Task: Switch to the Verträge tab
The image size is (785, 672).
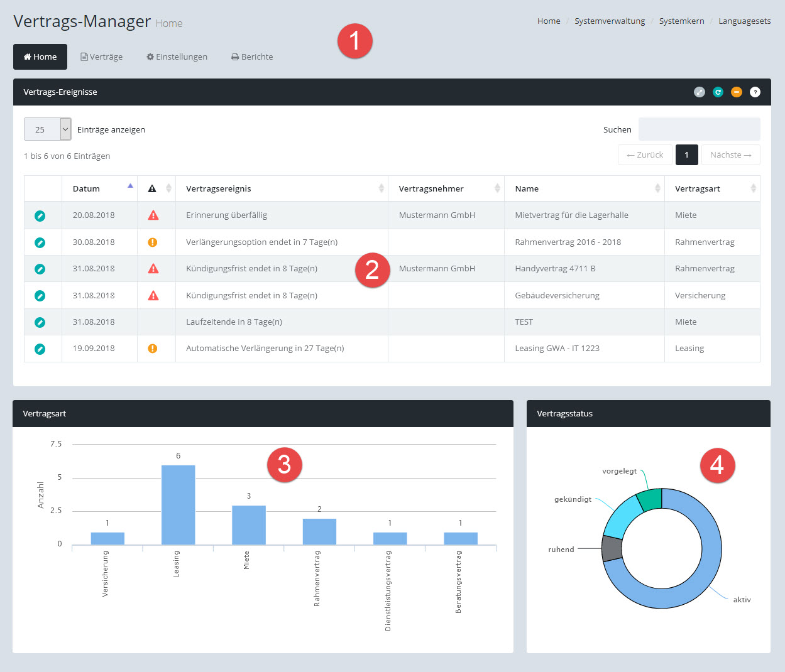Action: pos(102,57)
